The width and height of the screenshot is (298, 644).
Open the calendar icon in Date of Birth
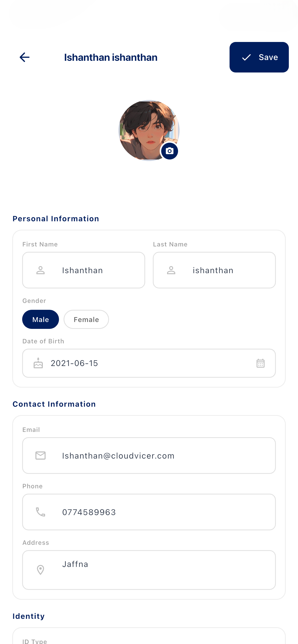[x=261, y=363]
